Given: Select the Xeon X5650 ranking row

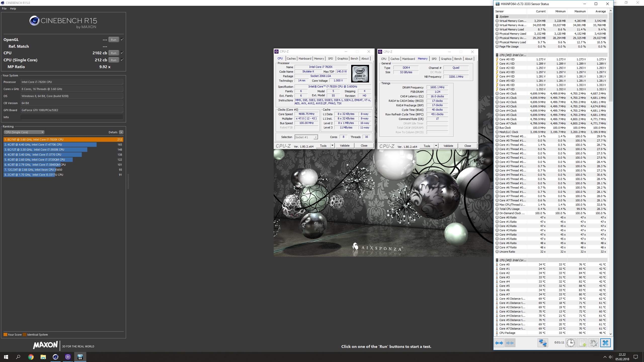Looking at the screenshot, I should pyautogui.click(x=63, y=170).
